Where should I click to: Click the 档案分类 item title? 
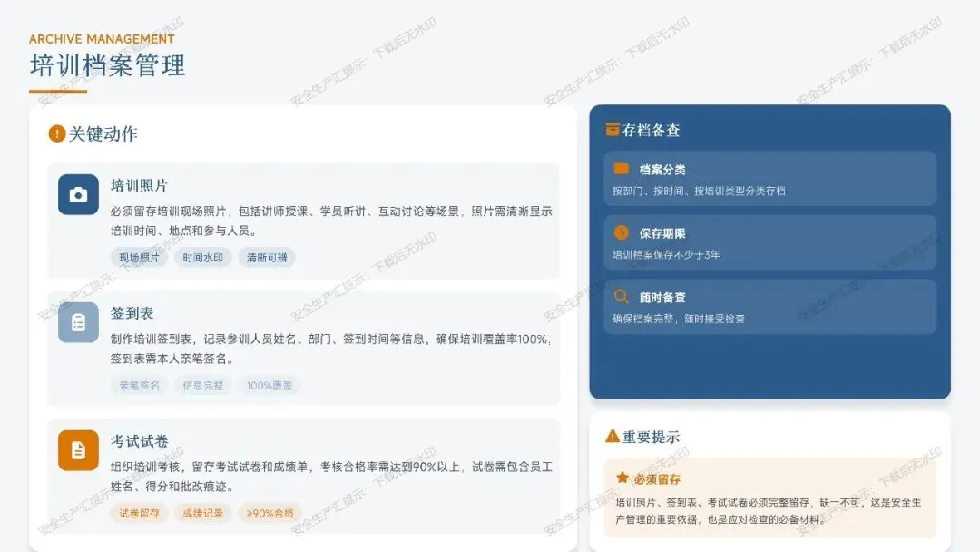coord(662,170)
